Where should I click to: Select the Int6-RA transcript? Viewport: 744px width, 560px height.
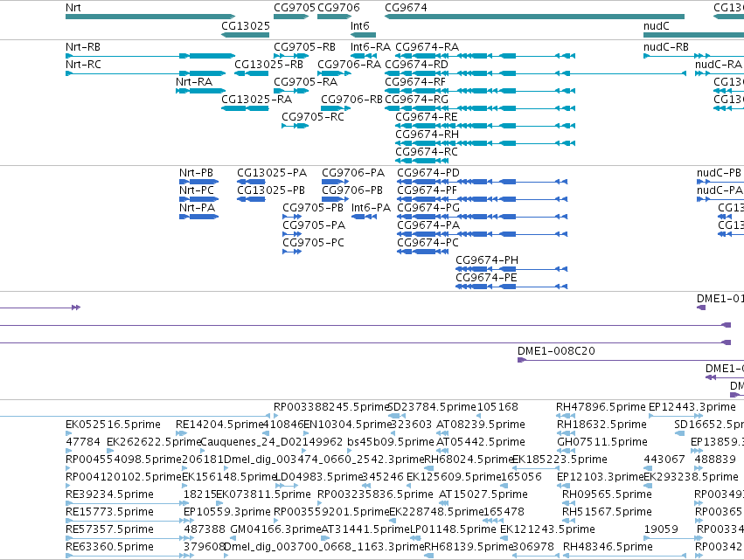point(364,56)
